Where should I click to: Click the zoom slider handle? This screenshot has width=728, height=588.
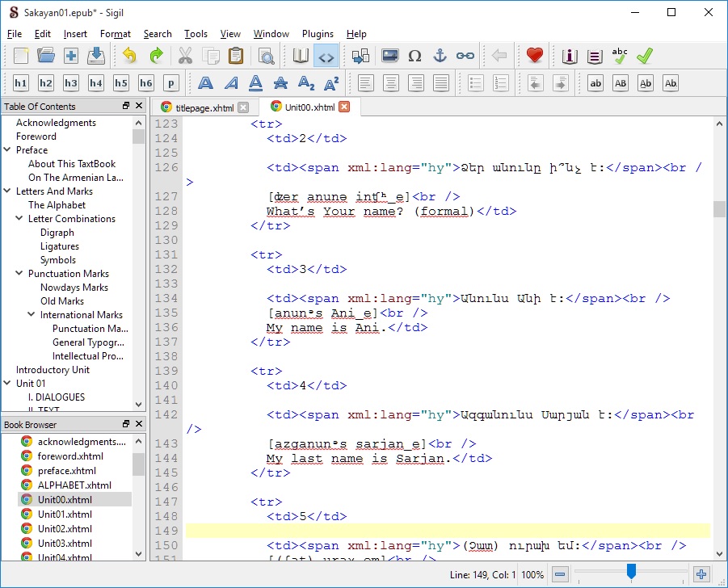click(631, 573)
